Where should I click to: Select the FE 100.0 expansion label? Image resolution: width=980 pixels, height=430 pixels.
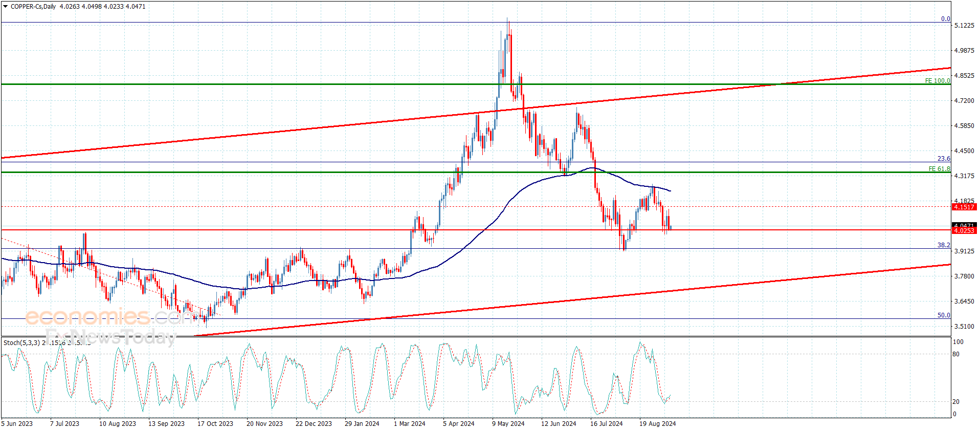click(938, 81)
